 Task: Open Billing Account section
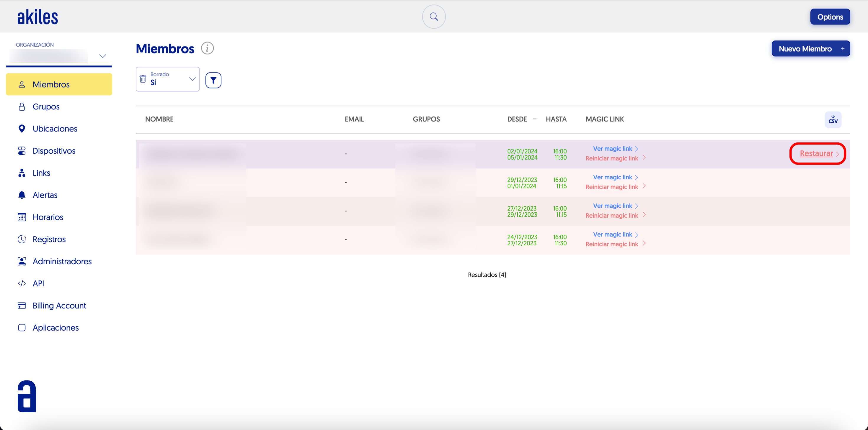59,306
